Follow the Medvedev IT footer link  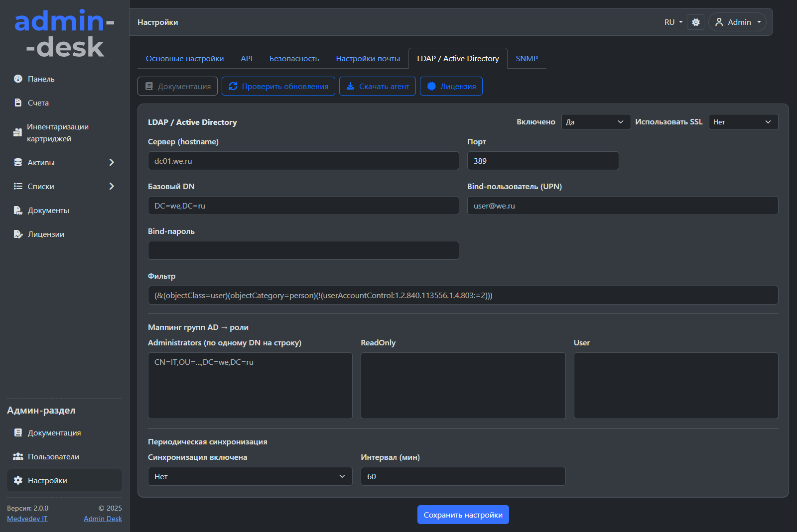27,519
